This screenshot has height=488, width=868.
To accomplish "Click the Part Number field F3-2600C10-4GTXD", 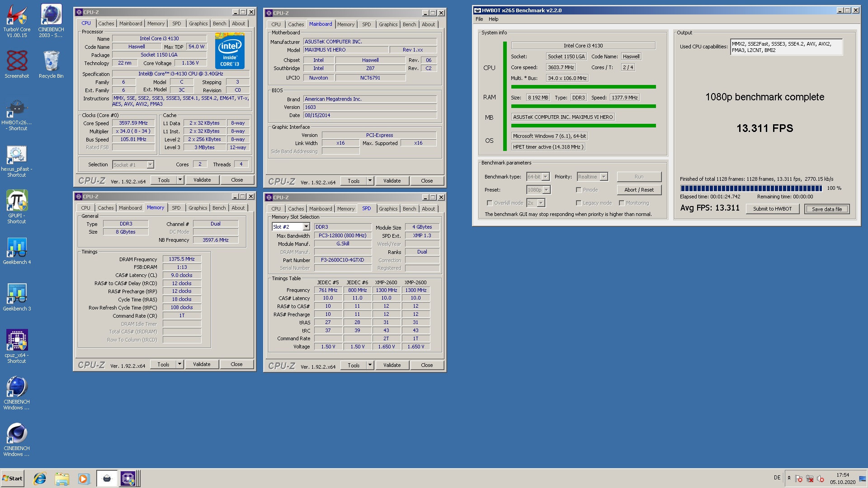I will point(343,260).
